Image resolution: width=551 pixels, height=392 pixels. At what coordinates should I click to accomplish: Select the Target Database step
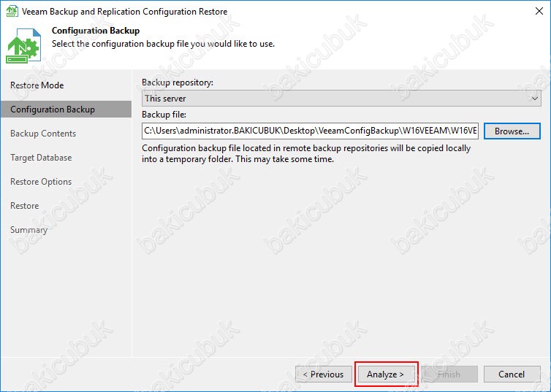[x=41, y=158]
